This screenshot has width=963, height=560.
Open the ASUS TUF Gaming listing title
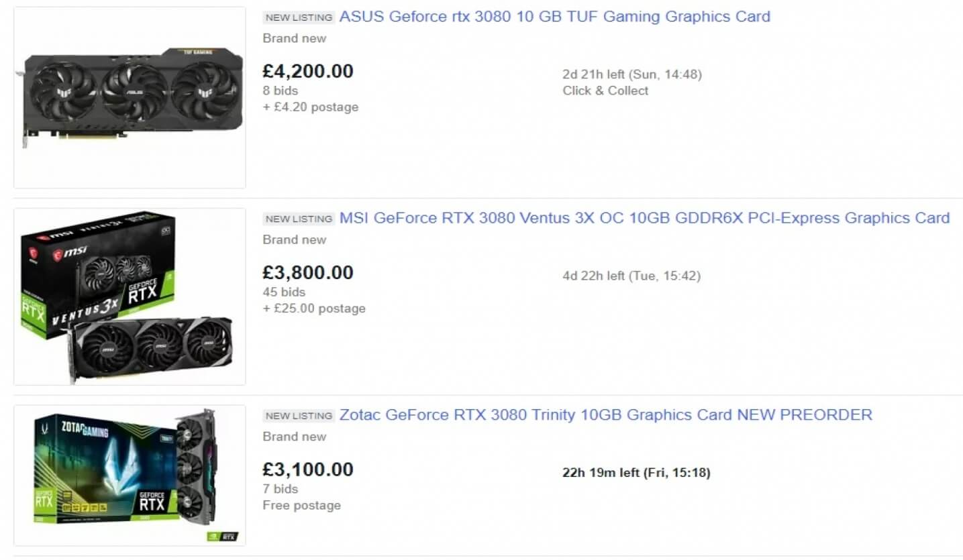click(x=554, y=17)
